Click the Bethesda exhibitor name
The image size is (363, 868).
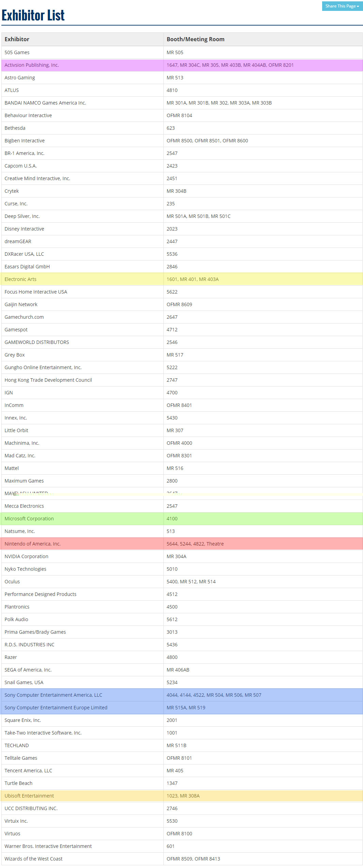coord(15,128)
